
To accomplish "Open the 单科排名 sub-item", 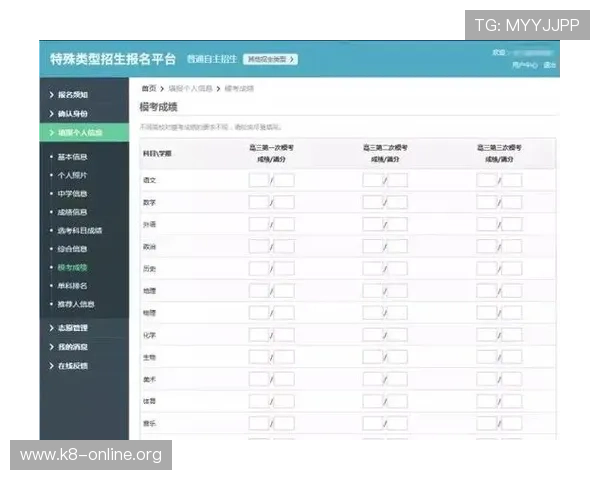I will [x=72, y=286].
